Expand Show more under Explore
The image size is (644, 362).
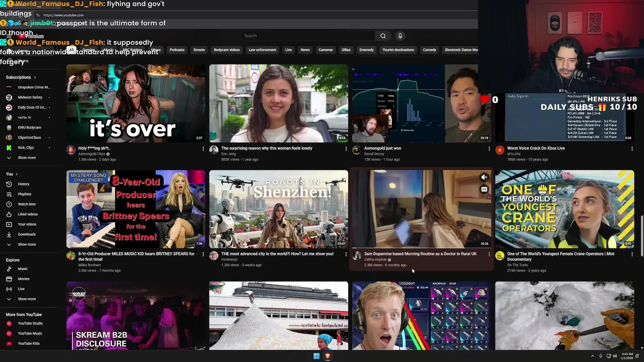[27, 299]
